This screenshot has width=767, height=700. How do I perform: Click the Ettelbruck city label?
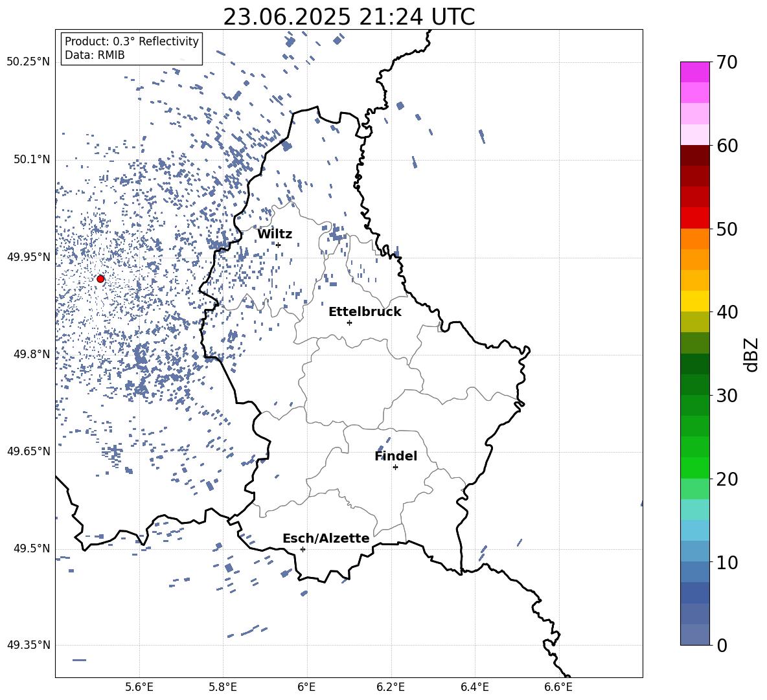365,312
